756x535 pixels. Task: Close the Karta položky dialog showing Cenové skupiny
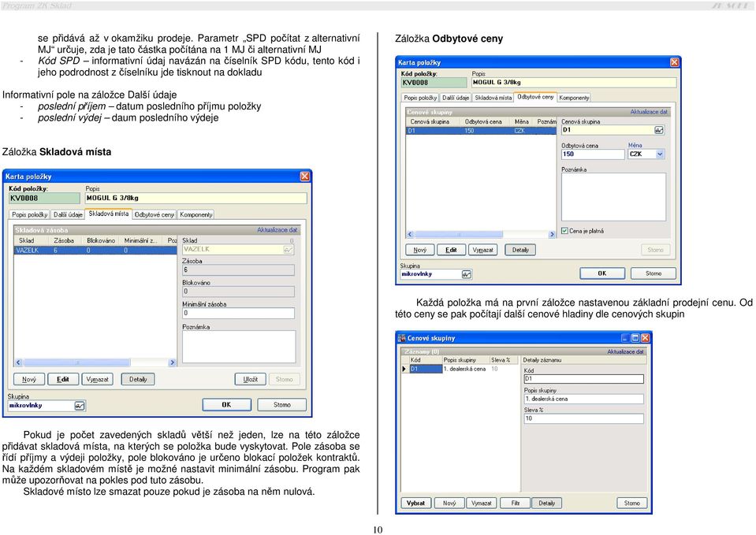(675, 62)
